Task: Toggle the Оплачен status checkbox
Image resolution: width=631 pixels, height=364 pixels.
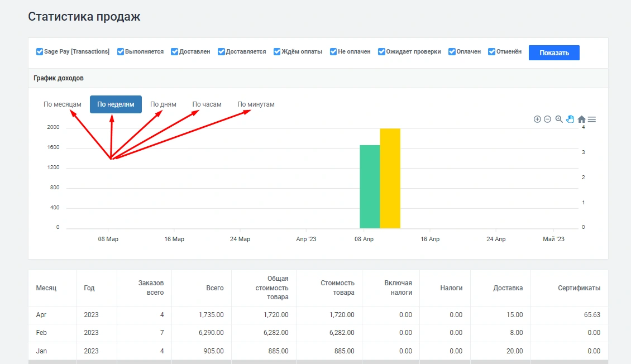Action: point(452,52)
